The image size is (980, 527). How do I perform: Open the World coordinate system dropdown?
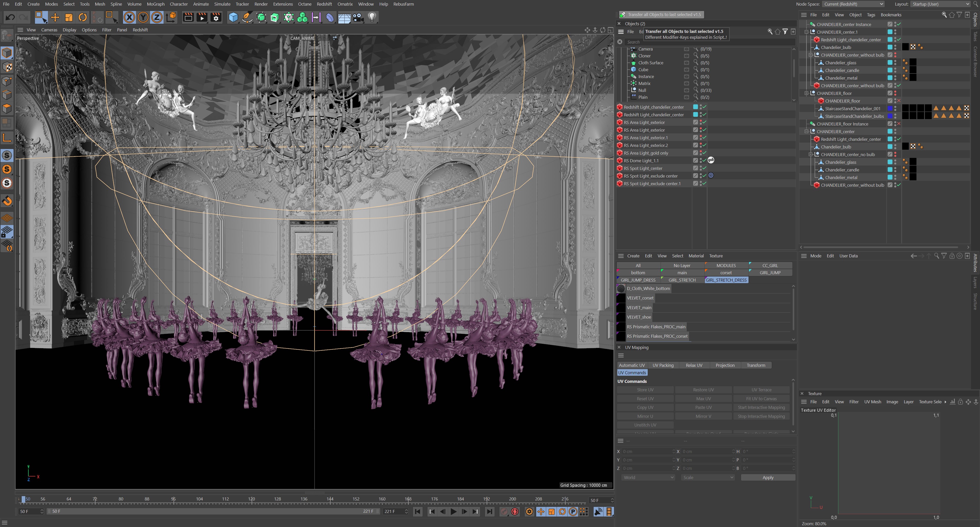pyautogui.click(x=648, y=478)
